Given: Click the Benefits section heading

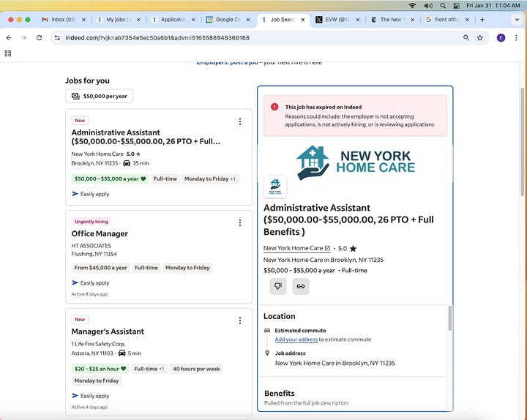Looking at the screenshot, I should (x=279, y=393).
